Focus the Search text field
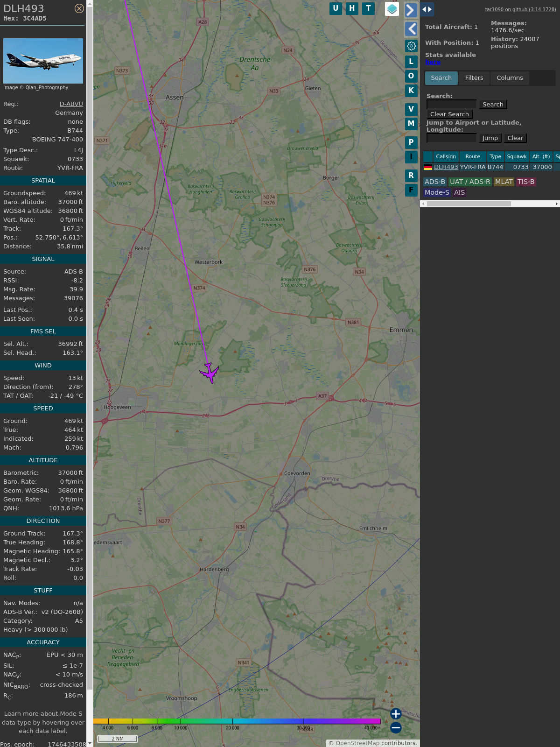 click(x=451, y=105)
